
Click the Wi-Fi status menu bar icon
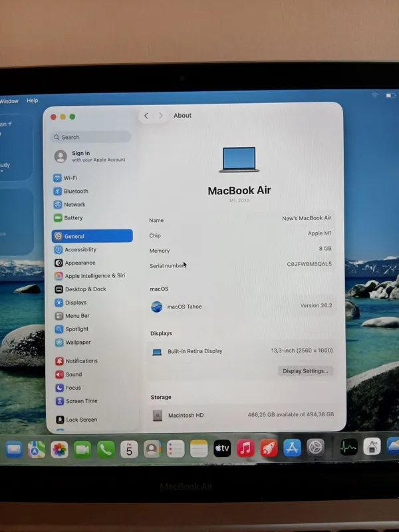[x=374, y=95]
